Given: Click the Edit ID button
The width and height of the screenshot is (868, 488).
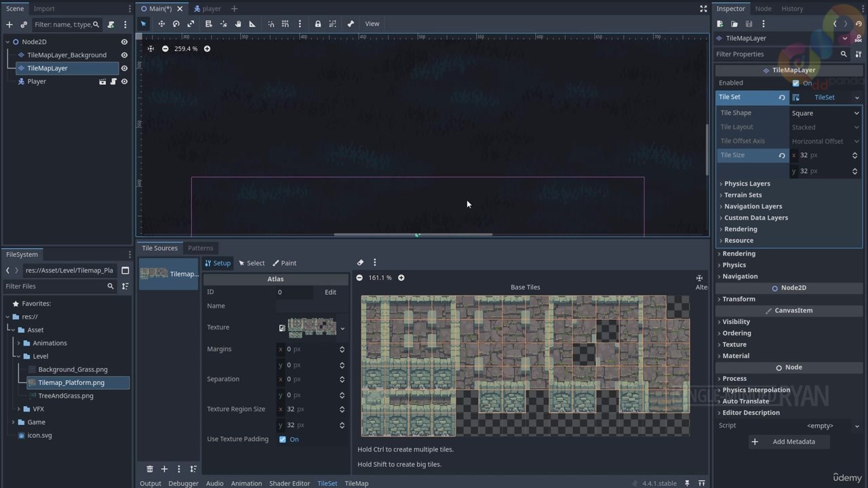Looking at the screenshot, I should [330, 292].
